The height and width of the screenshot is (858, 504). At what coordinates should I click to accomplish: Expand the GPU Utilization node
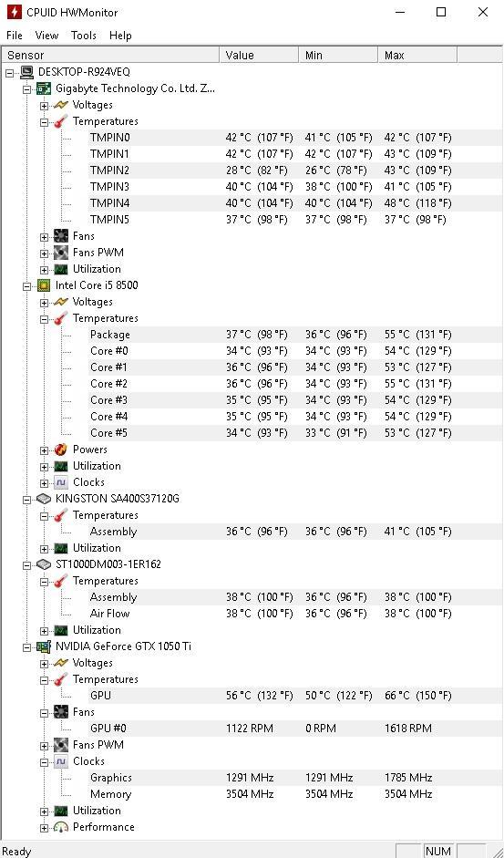[45, 811]
